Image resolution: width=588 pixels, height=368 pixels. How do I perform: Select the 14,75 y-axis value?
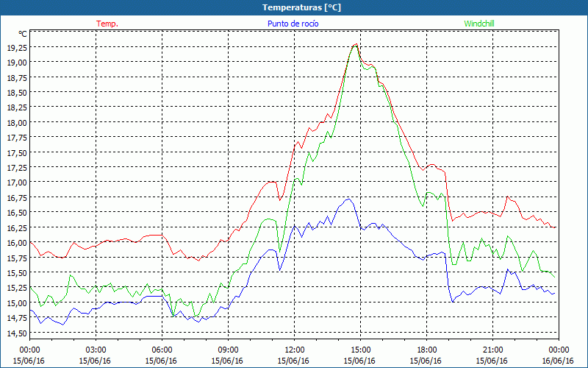coord(17,317)
